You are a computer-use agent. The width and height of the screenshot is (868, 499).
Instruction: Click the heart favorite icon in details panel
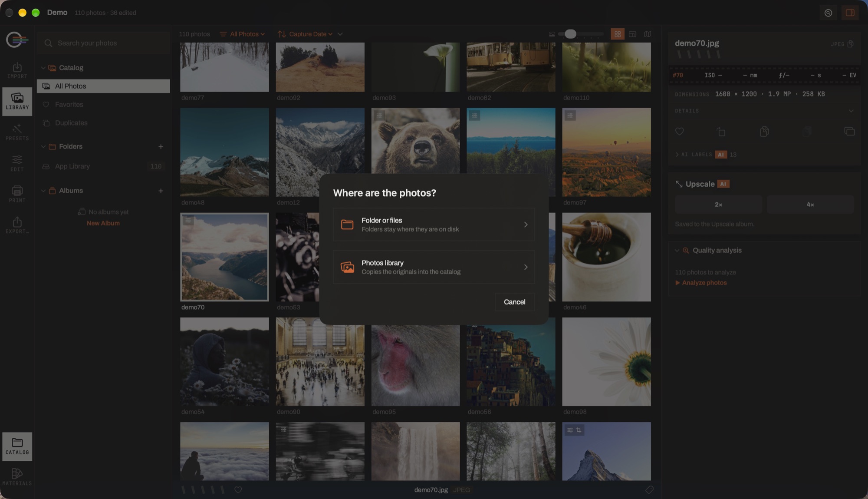[x=679, y=131]
